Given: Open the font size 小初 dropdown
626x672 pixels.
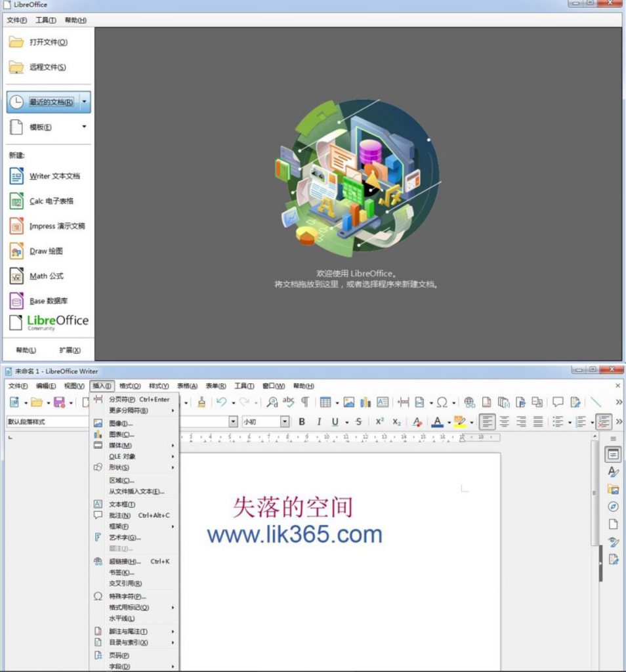Looking at the screenshot, I should 285,422.
